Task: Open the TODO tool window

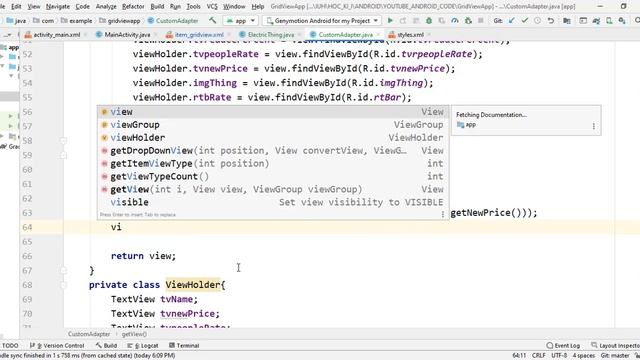Action: 9,345
